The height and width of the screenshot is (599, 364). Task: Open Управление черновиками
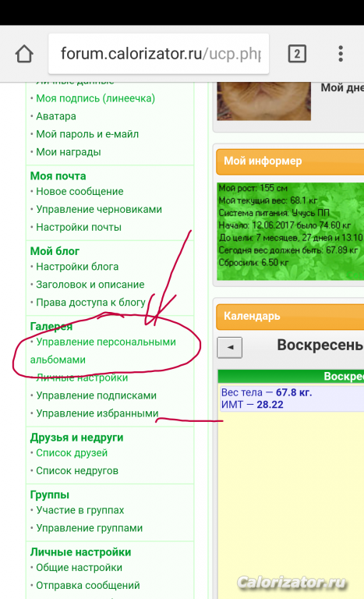point(99,209)
